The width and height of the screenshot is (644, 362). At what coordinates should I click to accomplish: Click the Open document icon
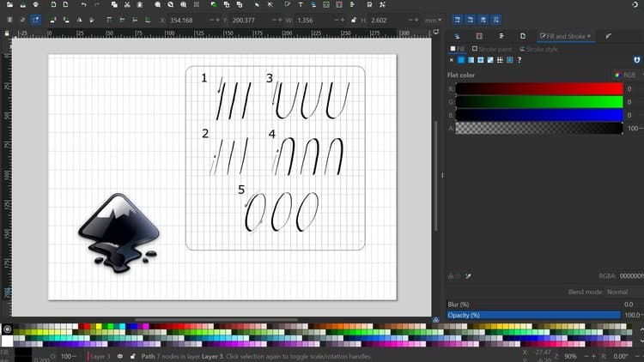coord(9,4)
